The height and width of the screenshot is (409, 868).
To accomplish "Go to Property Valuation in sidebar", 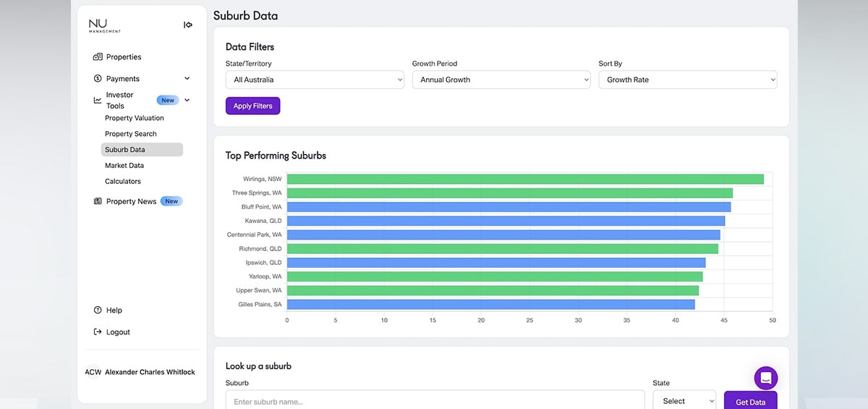I will point(135,118).
